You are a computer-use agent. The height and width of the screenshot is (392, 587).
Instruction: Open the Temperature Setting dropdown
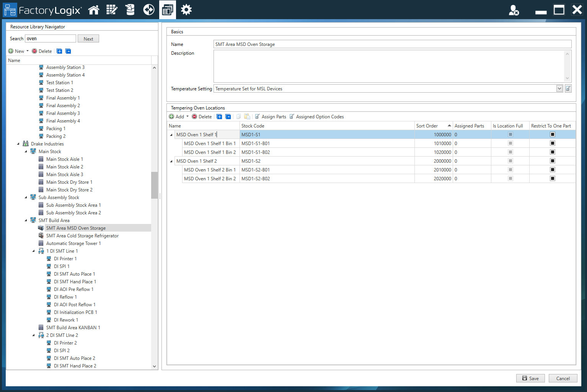coord(559,89)
